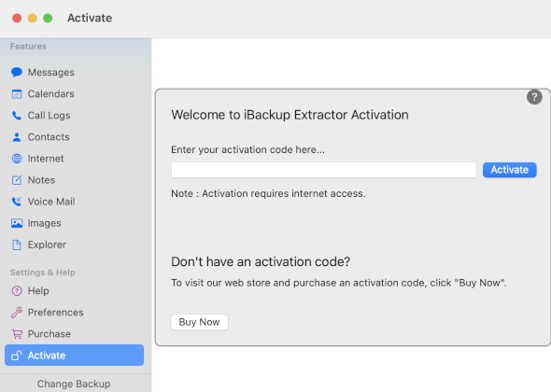Image resolution: width=551 pixels, height=392 pixels.
Task: Click the 'Settings & Help' section header
Action: coord(43,273)
